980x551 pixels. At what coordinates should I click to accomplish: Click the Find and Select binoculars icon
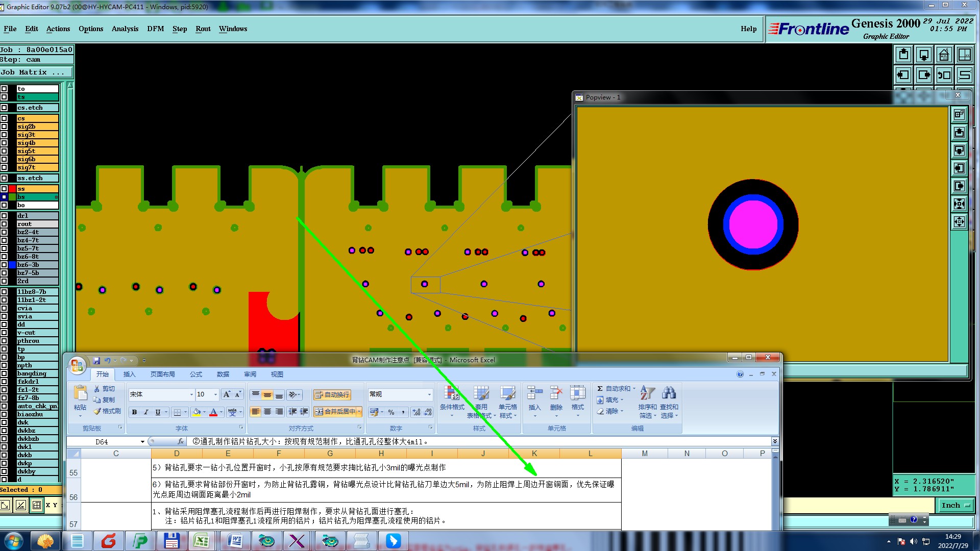pyautogui.click(x=669, y=393)
